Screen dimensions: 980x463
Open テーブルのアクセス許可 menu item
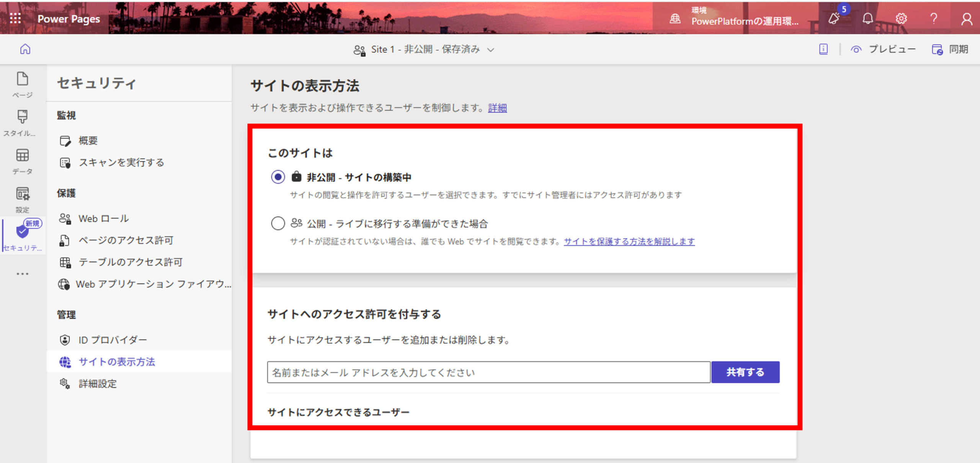tap(130, 262)
